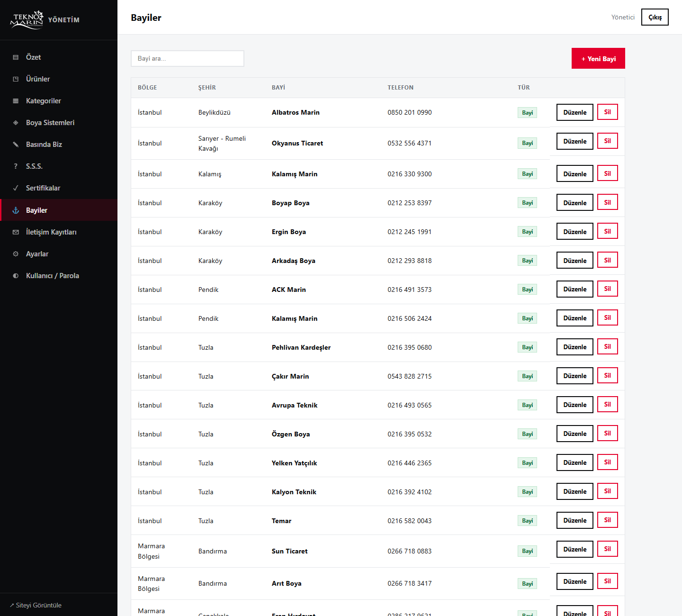The height and width of the screenshot is (616, 682).
Task: Open the Özet menu item
Action: pyautogui.click(x=59, y=57)
